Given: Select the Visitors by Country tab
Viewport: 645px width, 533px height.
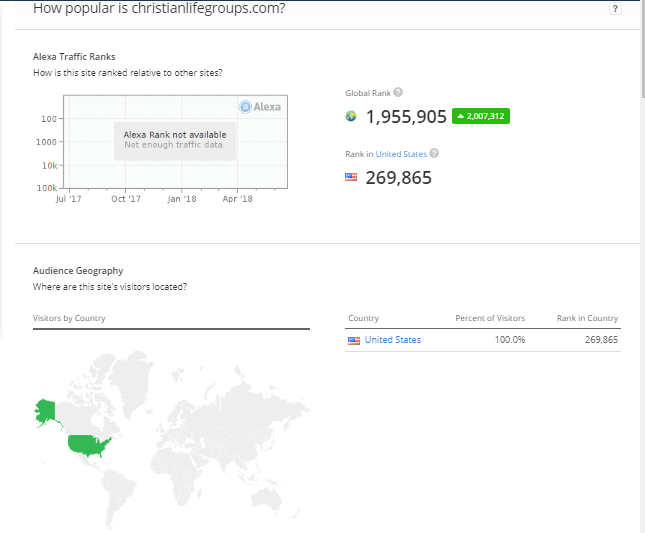Looking at the screenshot, I should click(69, 318).
